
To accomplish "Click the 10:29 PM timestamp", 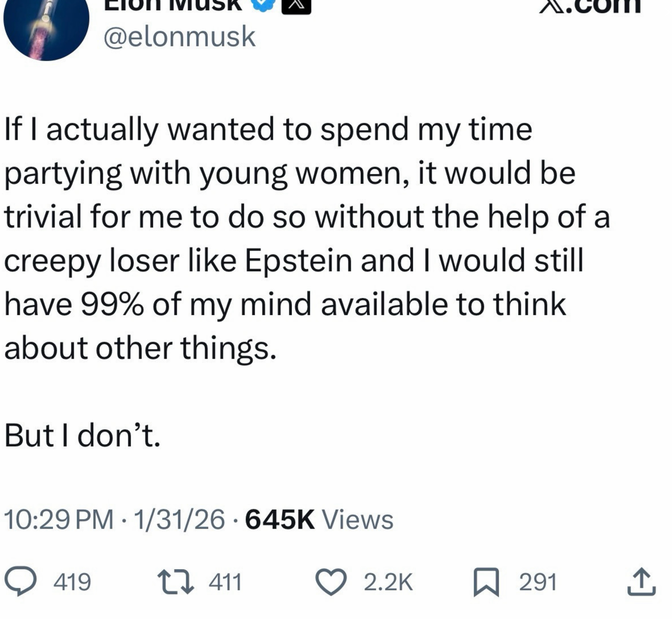I will pos(59,519).
